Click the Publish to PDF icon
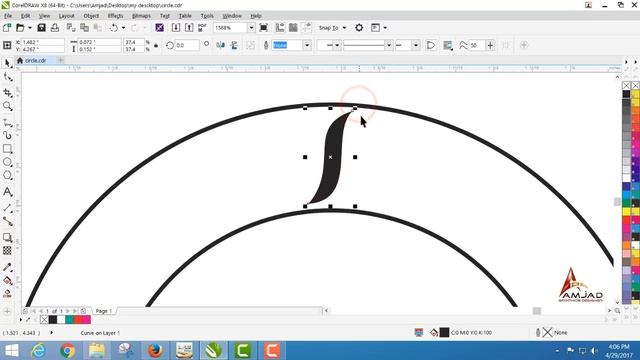This screenshot has width=640, height=360. tap(202, 28)
